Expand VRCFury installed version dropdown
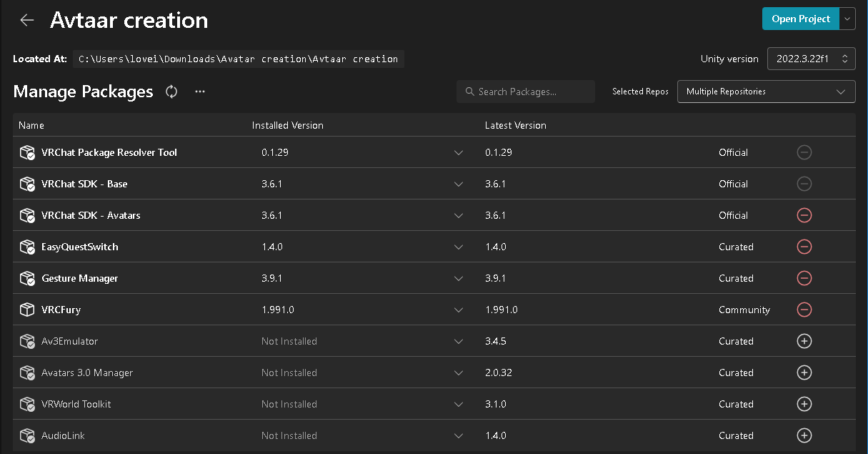 (x=459, y=310)
